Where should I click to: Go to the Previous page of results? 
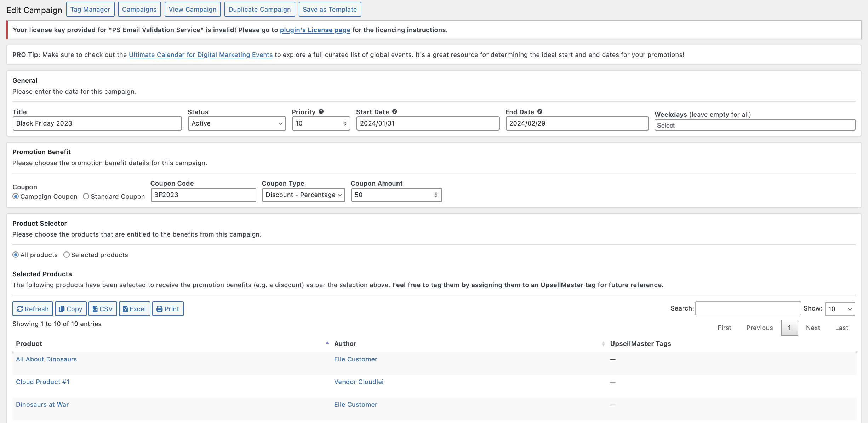coord(759,328)
